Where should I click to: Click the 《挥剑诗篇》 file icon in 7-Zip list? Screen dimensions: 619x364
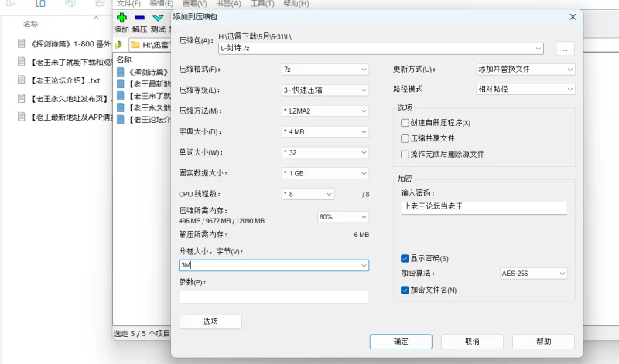click(121, 72)
